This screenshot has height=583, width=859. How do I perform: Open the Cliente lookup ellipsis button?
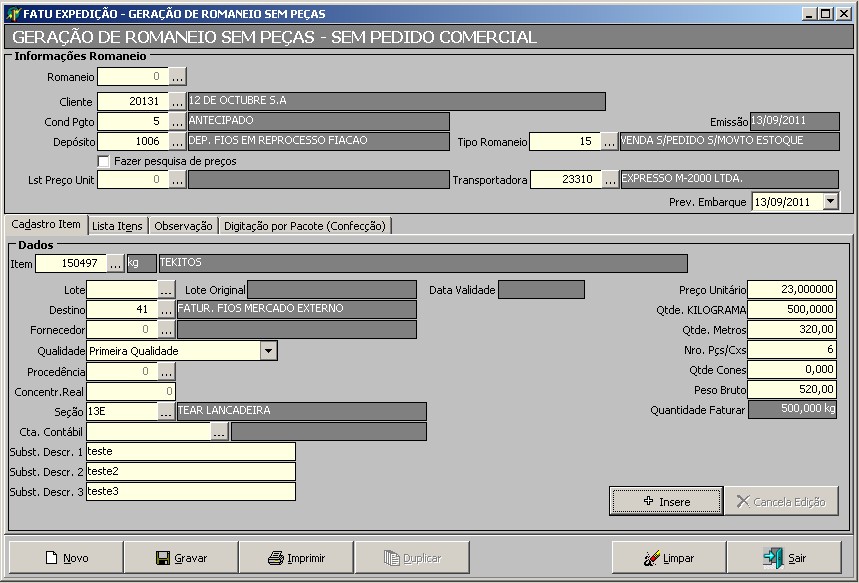pos(176,102)
